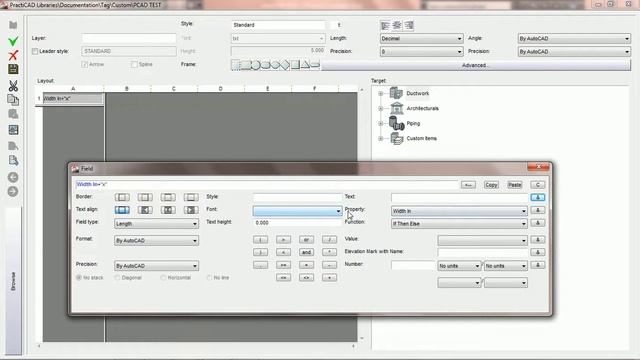Select the third Text align icon
Image resolution: width=640 pixels, height=360 pixels.
[x=168, y=210]
